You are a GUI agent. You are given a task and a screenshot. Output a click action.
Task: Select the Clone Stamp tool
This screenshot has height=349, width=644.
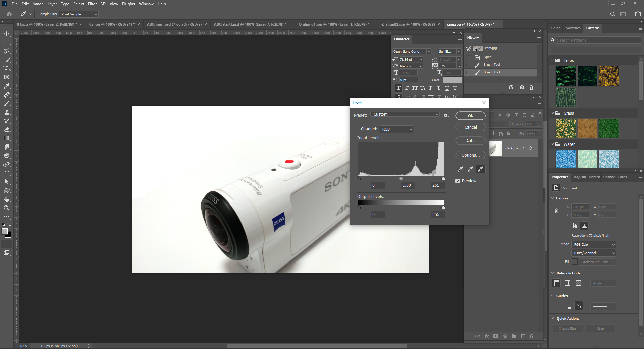pyautogui.click(x=7, y=112)
